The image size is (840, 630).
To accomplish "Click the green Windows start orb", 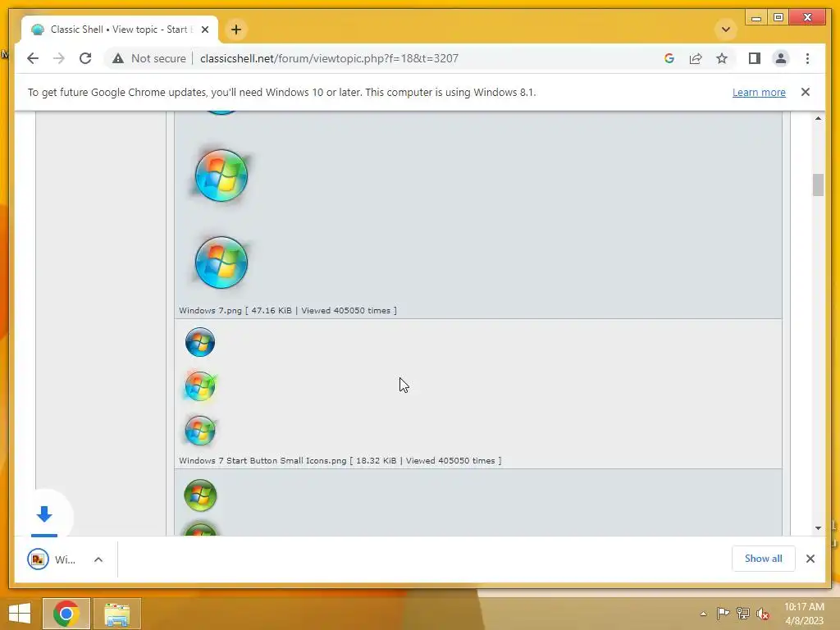I will point(200,495).
